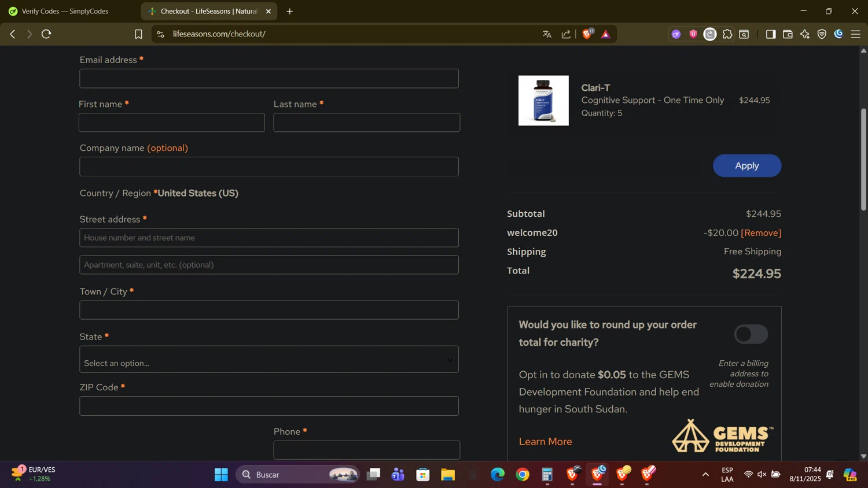Click the browser back arrow

tap(12, 34)
